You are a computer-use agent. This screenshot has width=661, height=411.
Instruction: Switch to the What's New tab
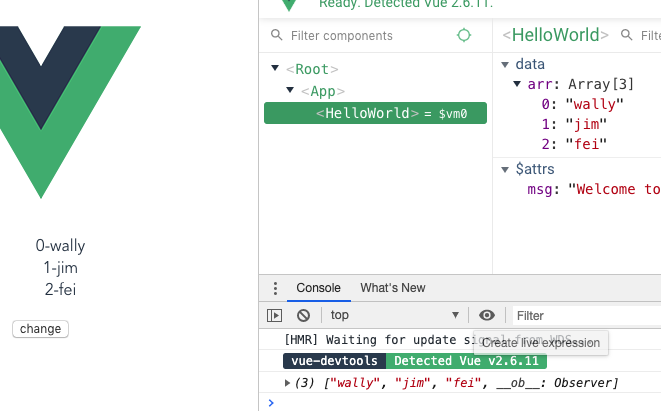(x=392, y=288)
